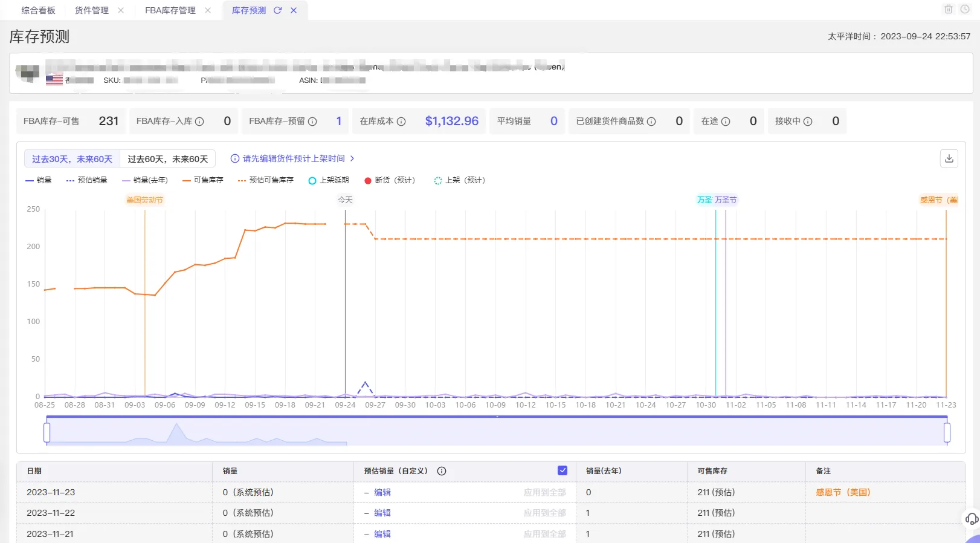
Task: Click the 万圣节 holiday marker
Action: coord(726,200)
